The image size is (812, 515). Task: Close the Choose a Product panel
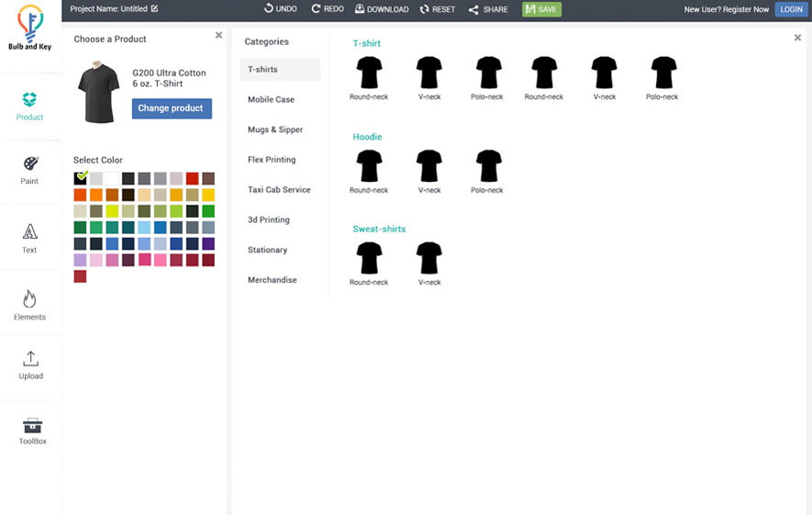point(218,36)
